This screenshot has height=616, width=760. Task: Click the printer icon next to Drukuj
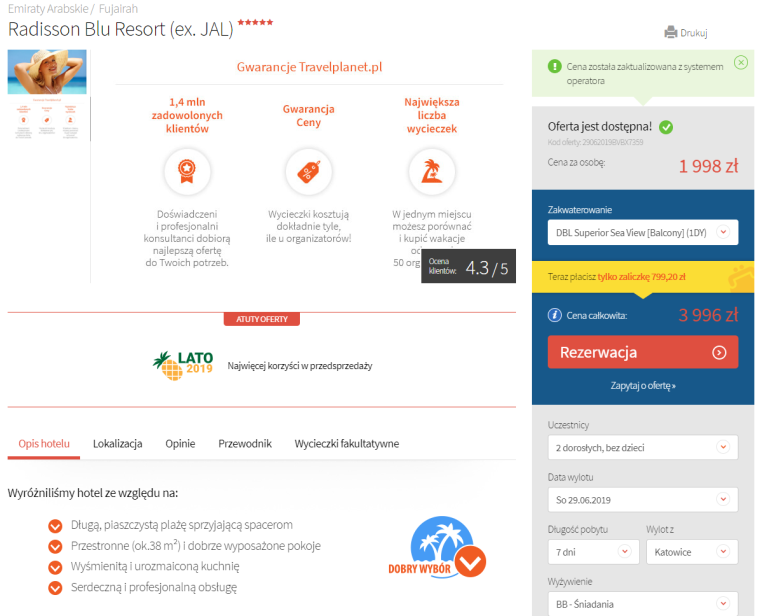tap(670, 32)
